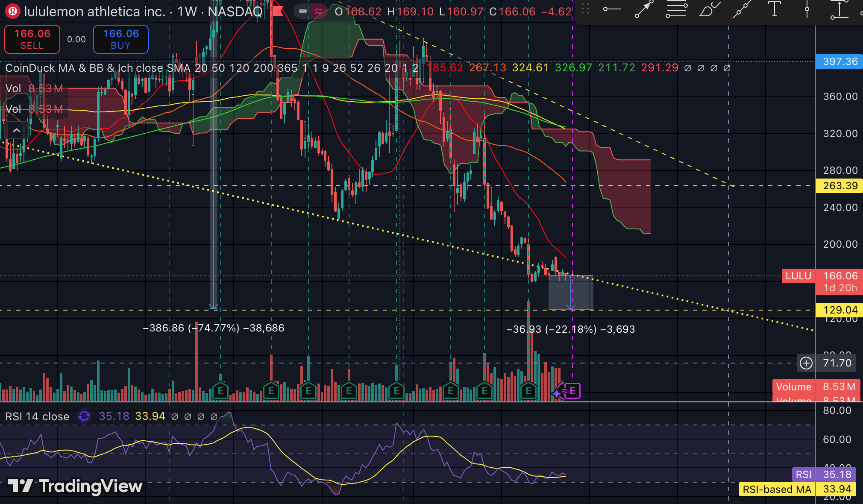Viewport: 863px width, 504px height.
Task: Click the 1d 20h countdown label
Action: click(x=840, y=288)
